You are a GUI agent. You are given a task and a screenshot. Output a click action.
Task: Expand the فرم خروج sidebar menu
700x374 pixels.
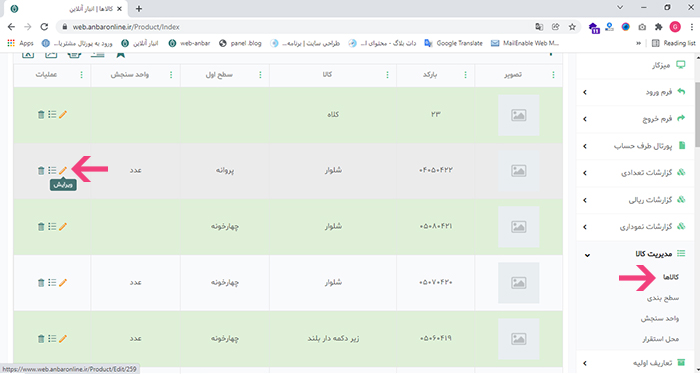pyautogui.click(x=636, y=119)
